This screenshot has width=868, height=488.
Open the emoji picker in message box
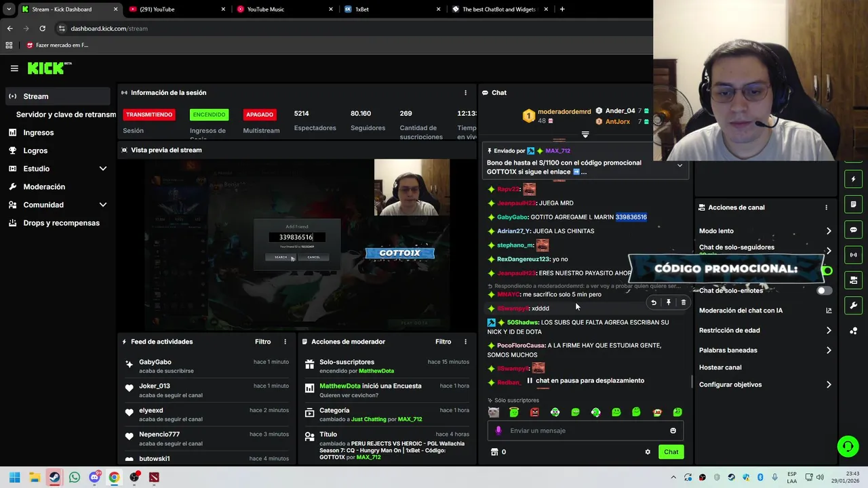[x=673, y=430]
